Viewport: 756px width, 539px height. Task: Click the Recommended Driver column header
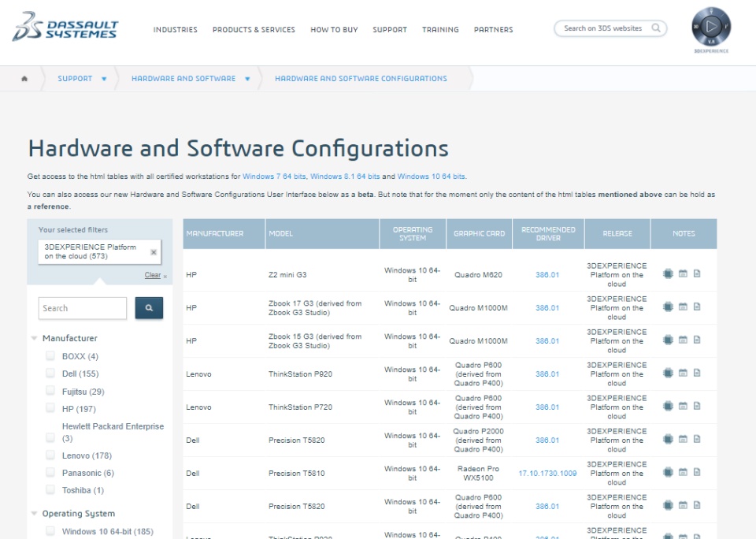(548, 233)
